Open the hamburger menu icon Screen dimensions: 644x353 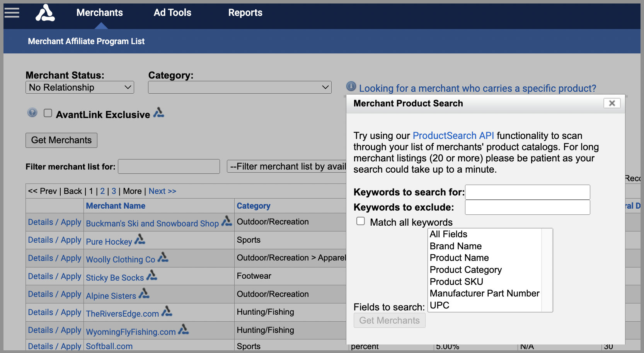point(12,13)
